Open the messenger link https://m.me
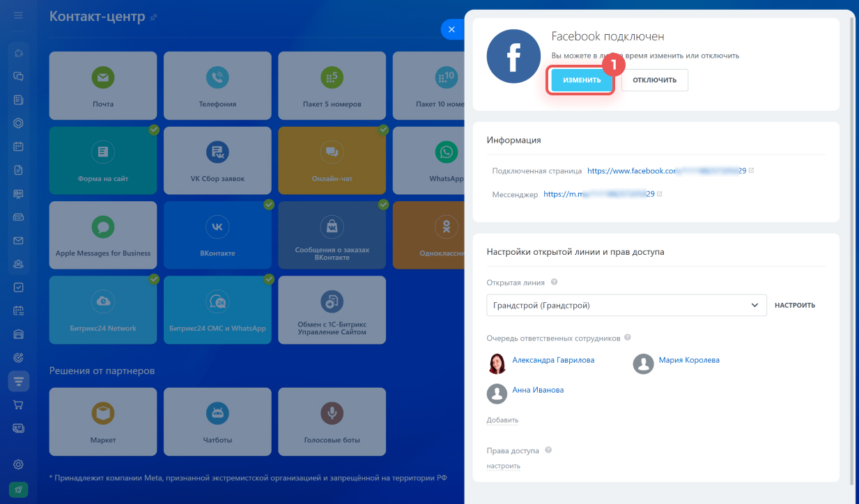Viewport: 859px width, 504px height. [599, 194]
